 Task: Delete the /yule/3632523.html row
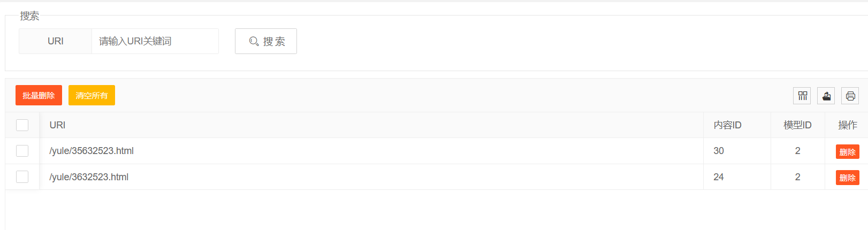(x=848, y=178)
